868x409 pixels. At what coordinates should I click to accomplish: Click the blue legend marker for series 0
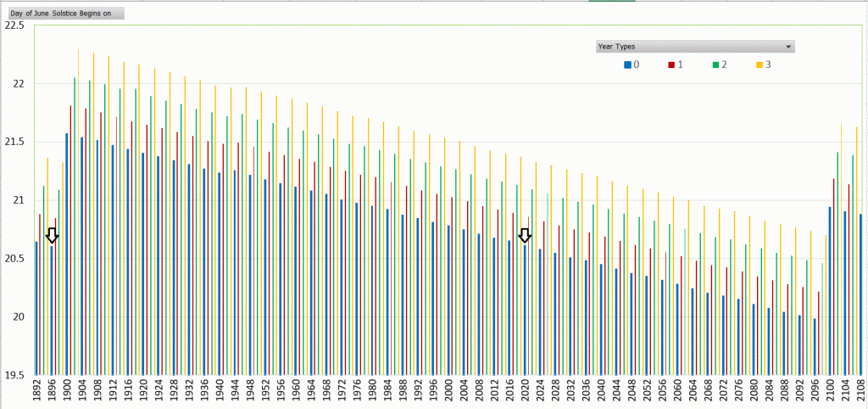tap(626, 64)
